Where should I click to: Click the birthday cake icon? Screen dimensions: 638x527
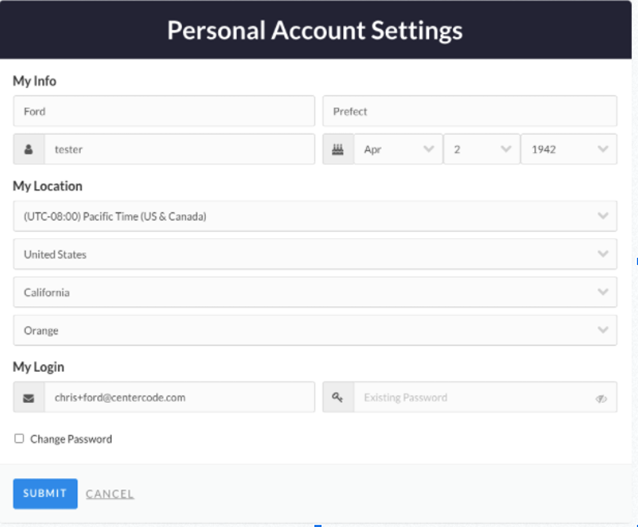click(x=338, y=149)
